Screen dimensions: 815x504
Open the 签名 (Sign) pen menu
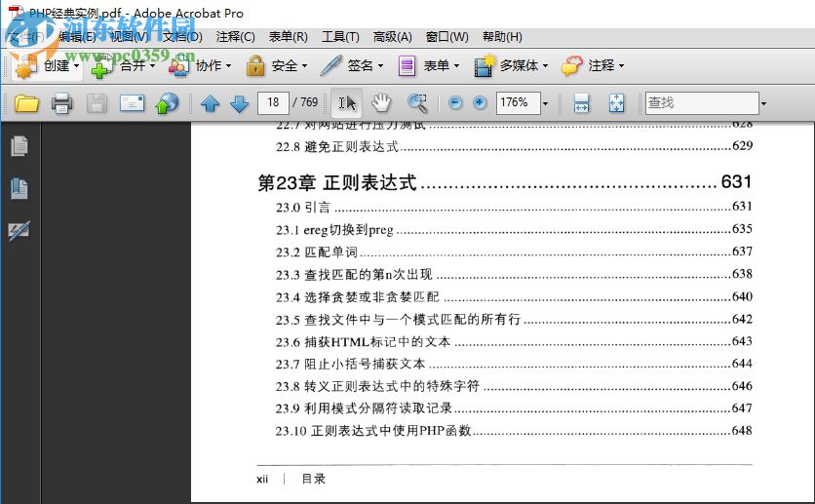point(352,66)
